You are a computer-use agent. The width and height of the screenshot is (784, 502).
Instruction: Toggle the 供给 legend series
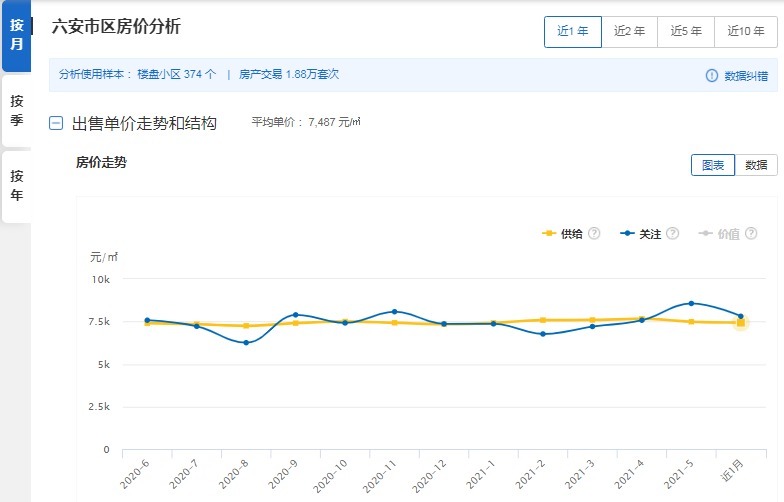coord(562,234)
